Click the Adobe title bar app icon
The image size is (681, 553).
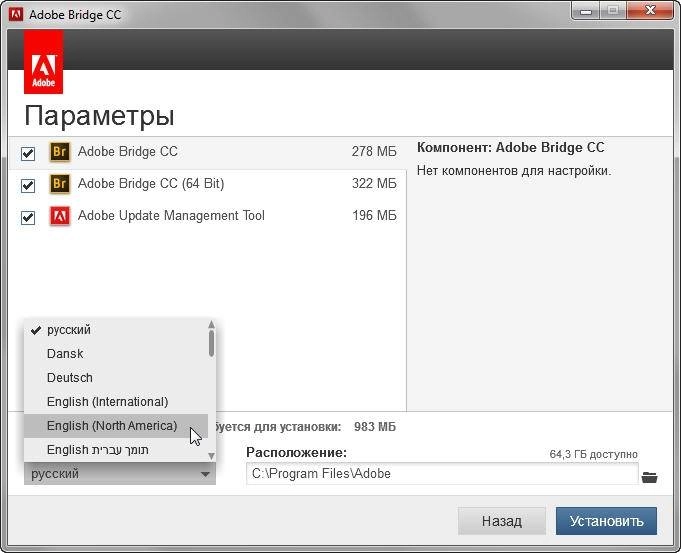click(16, 14)
